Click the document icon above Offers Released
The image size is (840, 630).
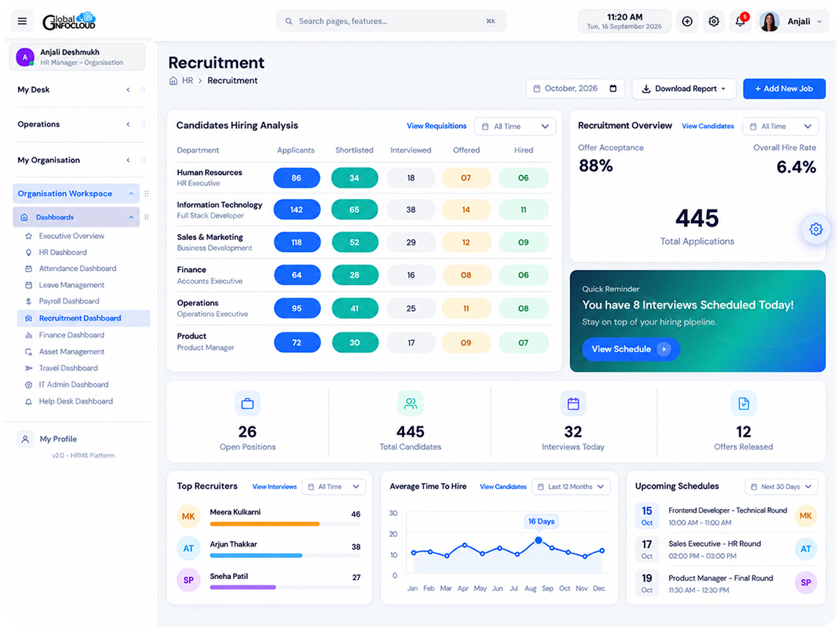point(743,403)
